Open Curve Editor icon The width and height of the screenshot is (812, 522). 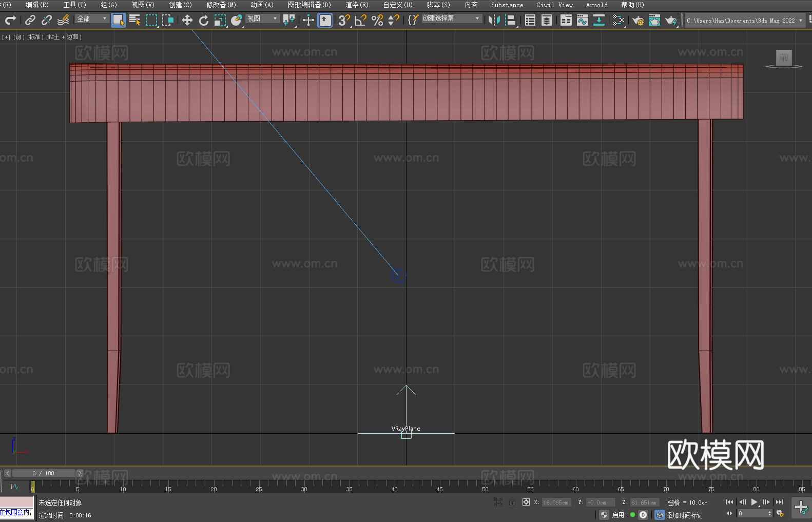click(x=583, y=20)
